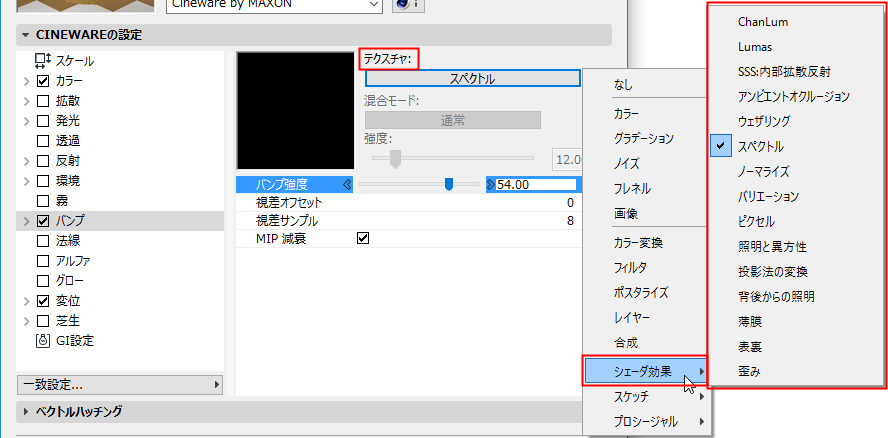Toggle the カラー checkbox
888x438 pixels.
[x=43, y=81]
